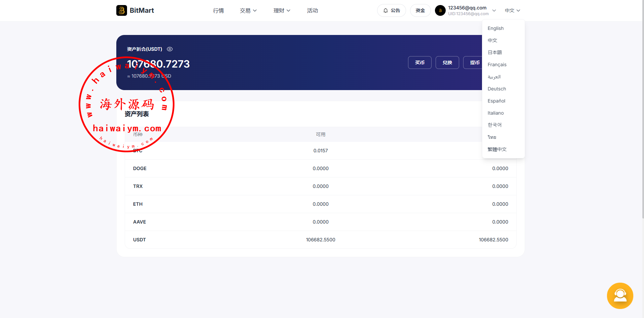Viewport: 644px width, 318px height.
Task: Click the 买币 buy coin button
Action: tap(420, 63)
